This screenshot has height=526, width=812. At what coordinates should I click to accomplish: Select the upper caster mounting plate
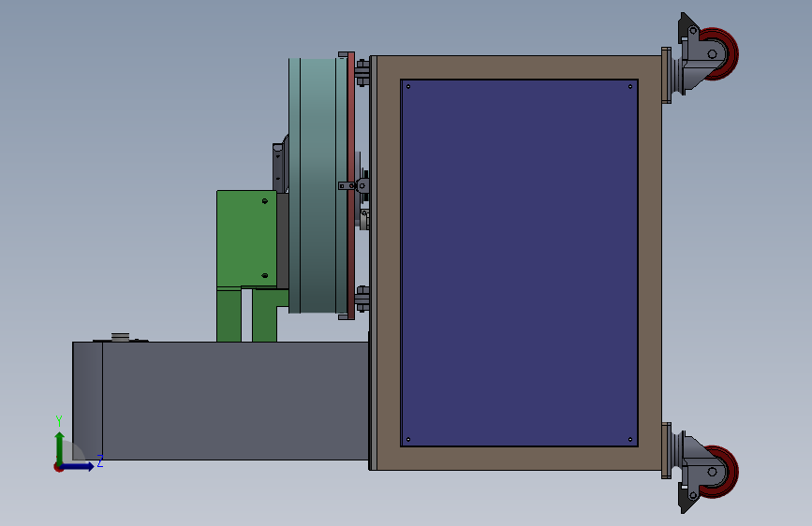667,75
